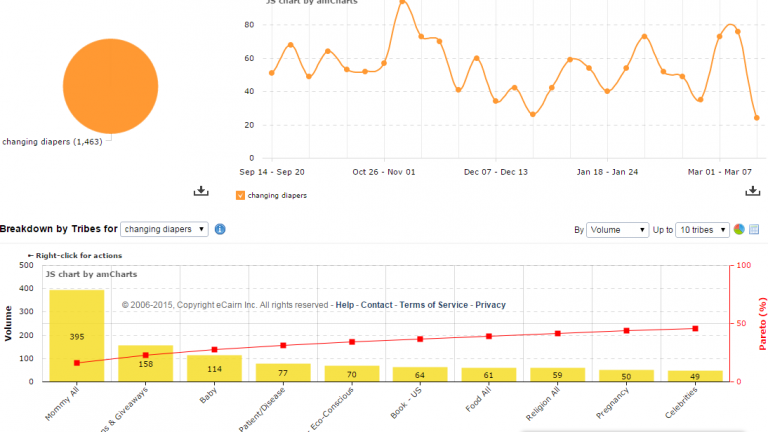Image resolution: width=768 pixels, height=432 pixels.
Task: Click the 'Mar 01 - Mar 07' axis label
Action: (x=720, y=172)
